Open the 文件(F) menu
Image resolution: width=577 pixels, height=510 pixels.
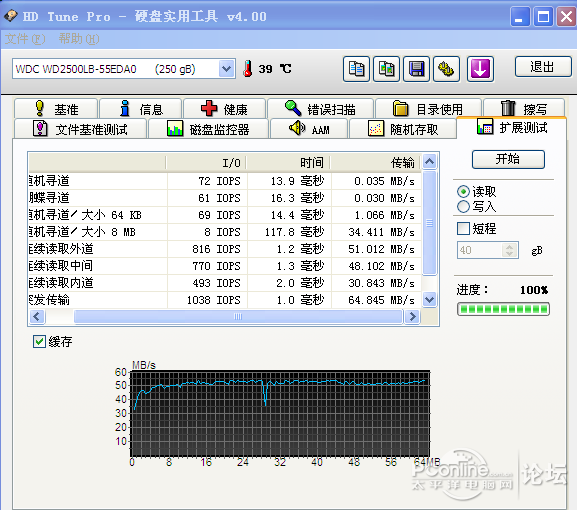pos(25,39)
